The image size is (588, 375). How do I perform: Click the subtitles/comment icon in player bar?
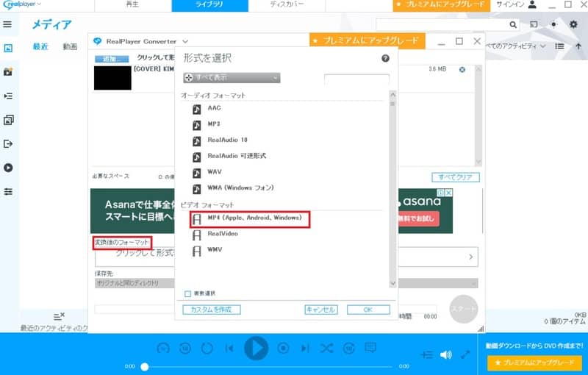(x=370, y=348)
